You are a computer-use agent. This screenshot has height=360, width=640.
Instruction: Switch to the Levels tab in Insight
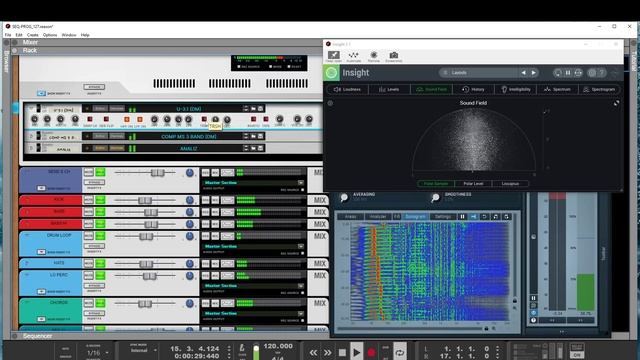(x=389, y=89)
